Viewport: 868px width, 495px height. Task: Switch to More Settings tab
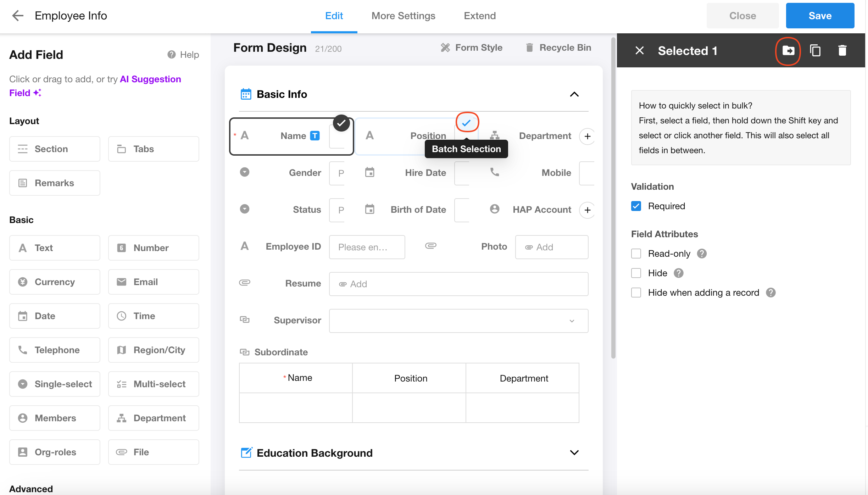pyautogui.click(x=403, y=16)
